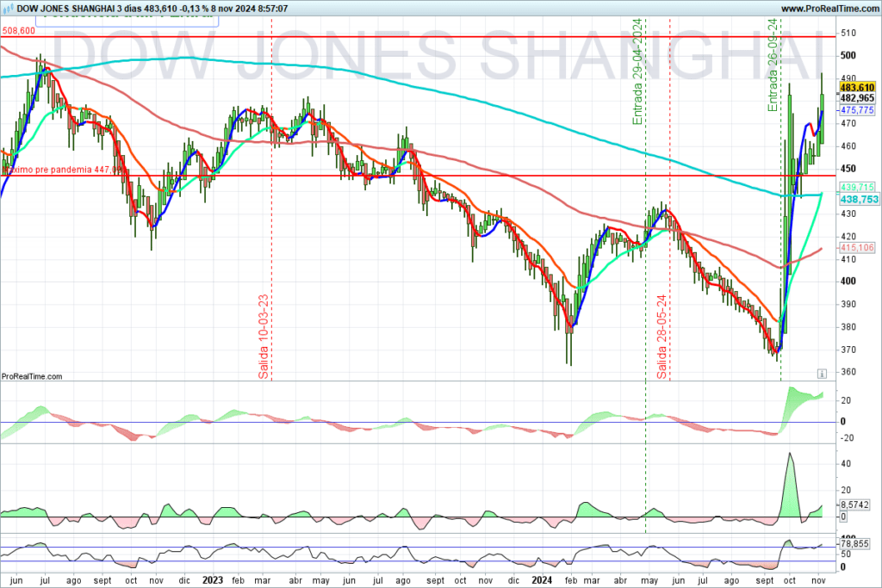Viewport: 882px width, 588px height.
Task: Click the 430 price axis label
Action: tap(848, 214)
